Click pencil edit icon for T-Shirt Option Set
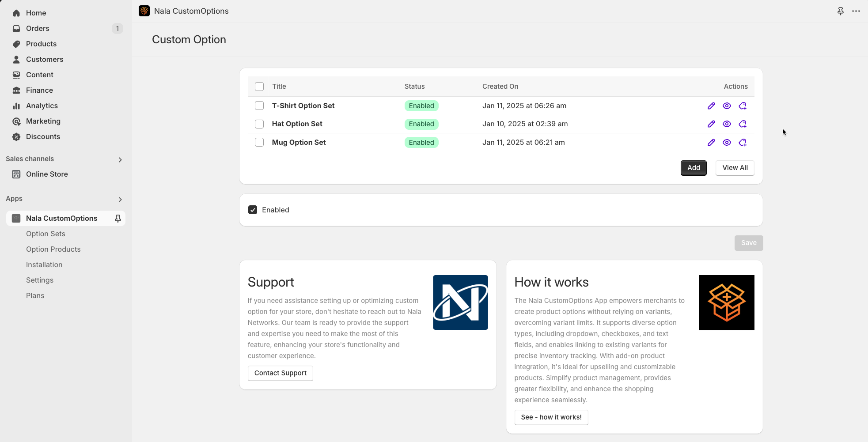 coord(711,106)
